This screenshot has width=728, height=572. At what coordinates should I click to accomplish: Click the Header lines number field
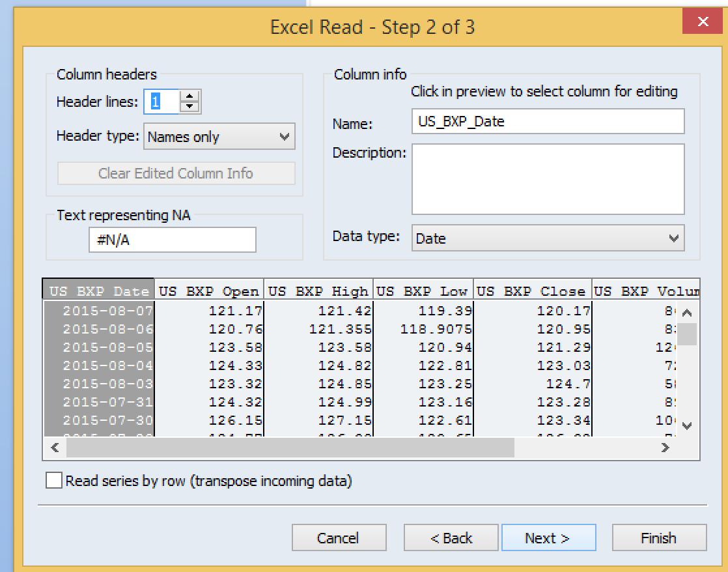tap(161, 102)
